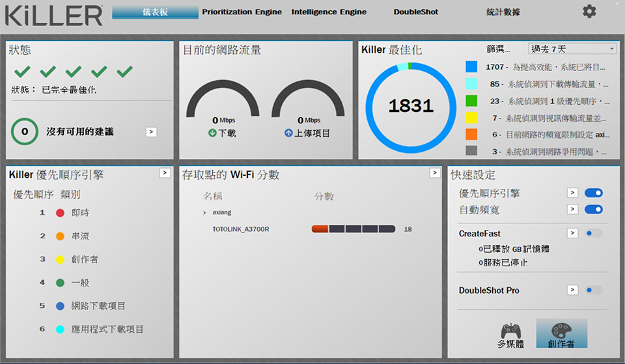Toggle the 優先順序引擎 switch
This screenshot has width=625, height=364.
[x=594, y=193]
